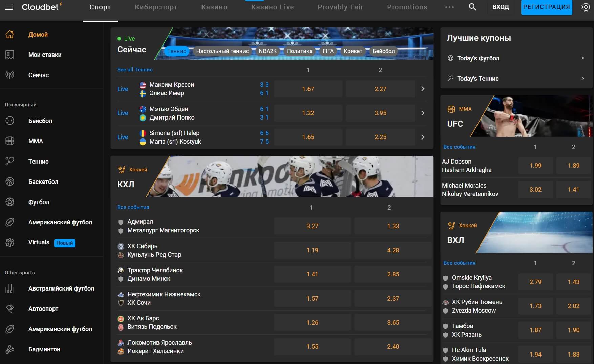Click the hockey stick icon in КХЛ banner
The image size is (594, 364).
pos(121,169)
